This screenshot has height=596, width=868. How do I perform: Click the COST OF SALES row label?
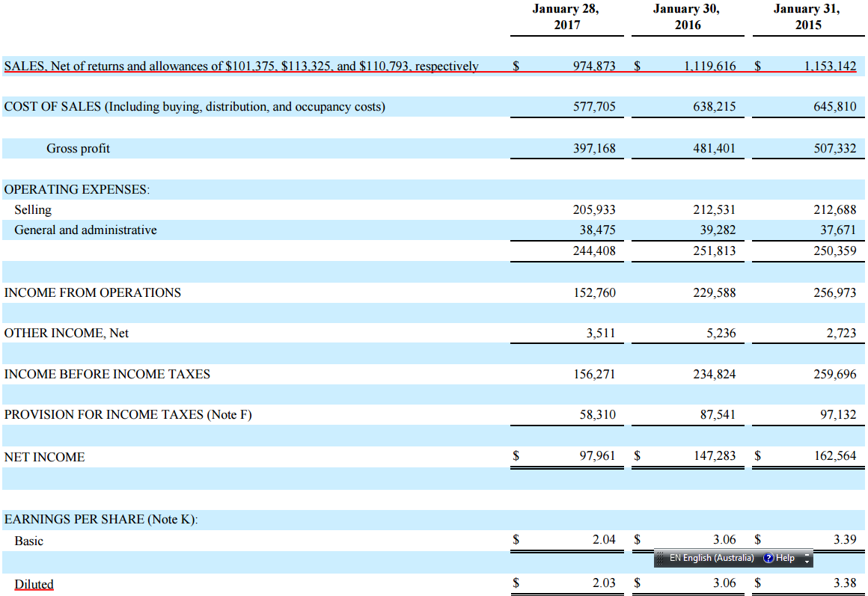pos(195,106)
